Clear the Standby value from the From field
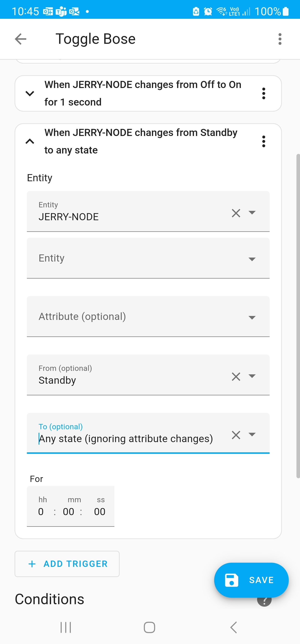300x644 pixels. 236,376
